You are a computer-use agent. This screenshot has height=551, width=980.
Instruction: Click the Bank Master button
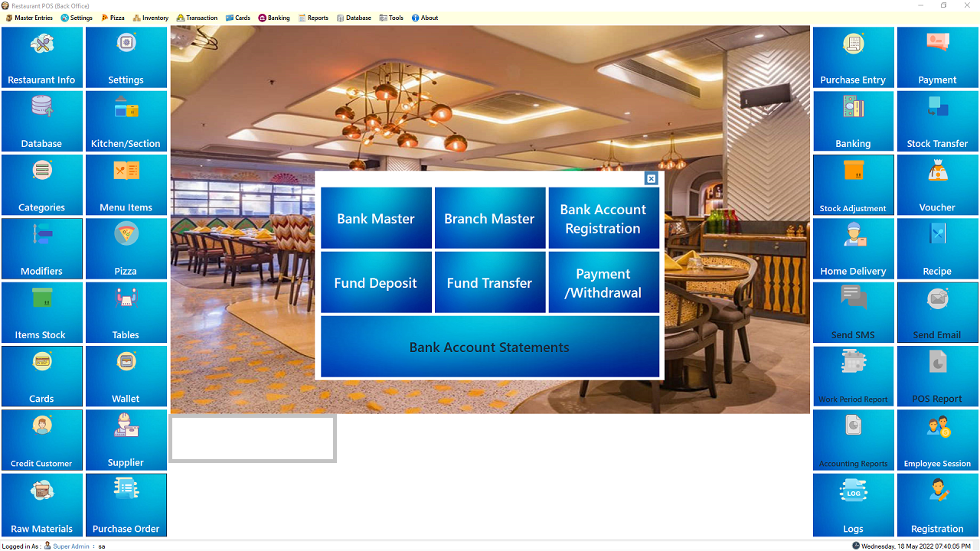(376, 218)
